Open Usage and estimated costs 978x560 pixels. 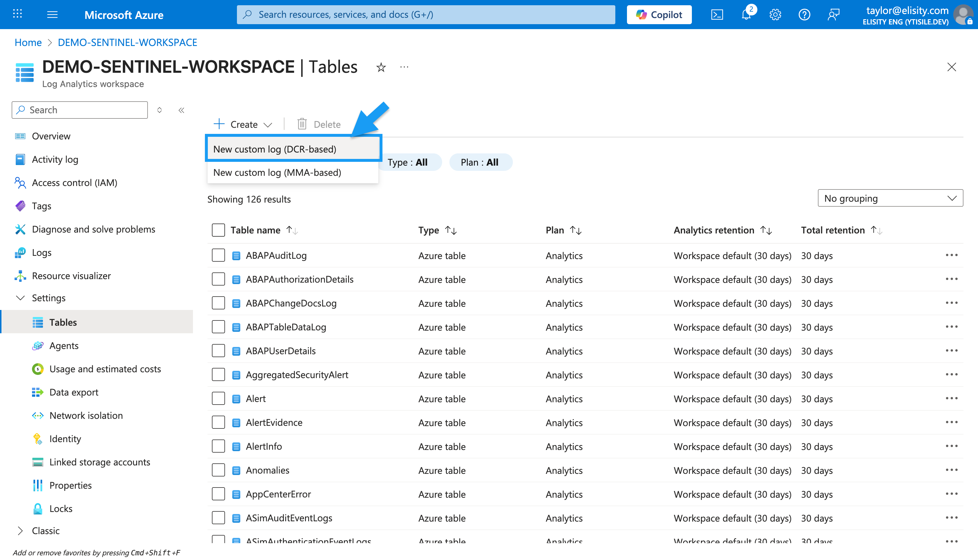tap(105, 369)
